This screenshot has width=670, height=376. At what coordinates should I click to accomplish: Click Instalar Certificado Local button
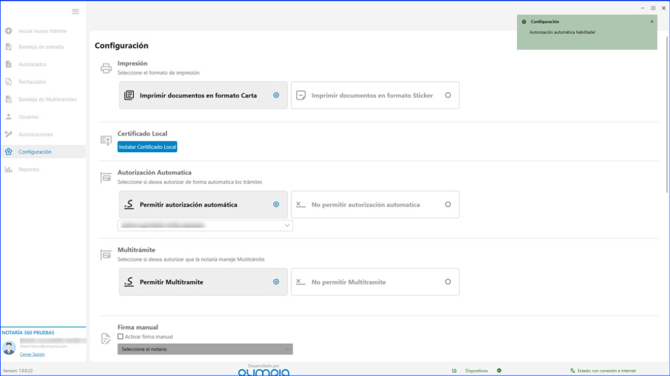[x=147, y=147]
